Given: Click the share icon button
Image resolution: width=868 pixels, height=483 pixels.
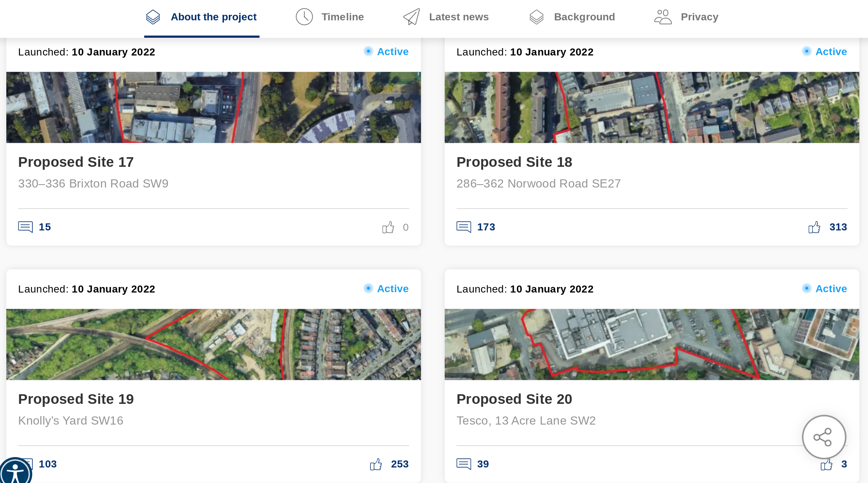Looking at the screenshot, I should (x=824, y=437).
